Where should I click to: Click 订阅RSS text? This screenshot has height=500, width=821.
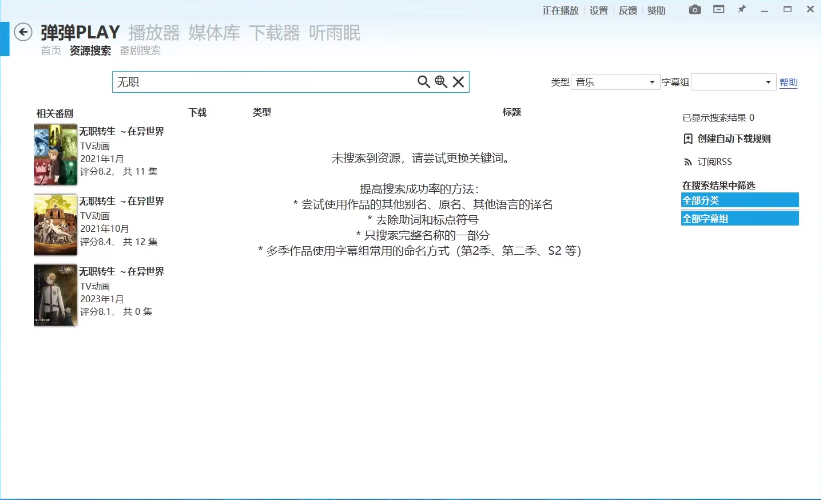pos(714,162)
